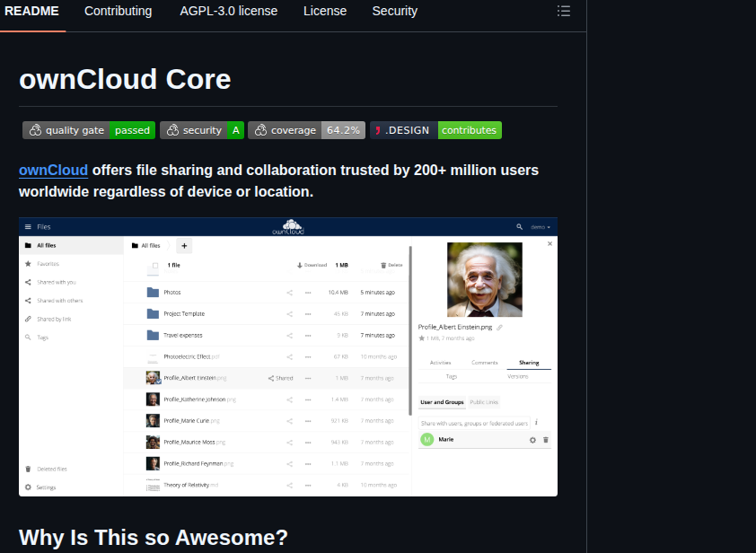Click Download action in file list header
Image resolution: width=756 pixels, height=553 pixels.
pos(312,265)
